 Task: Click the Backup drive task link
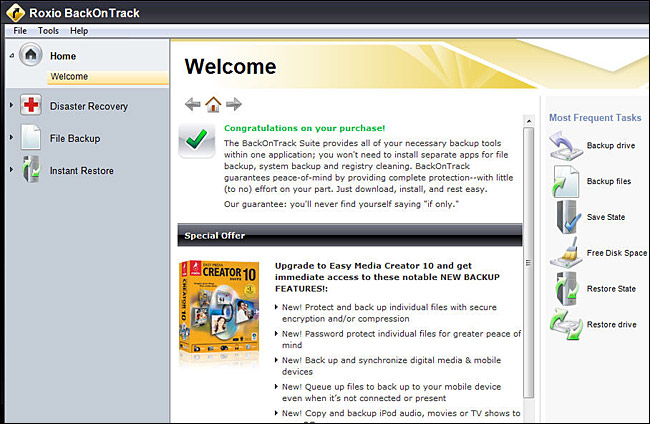coord(611,145)
